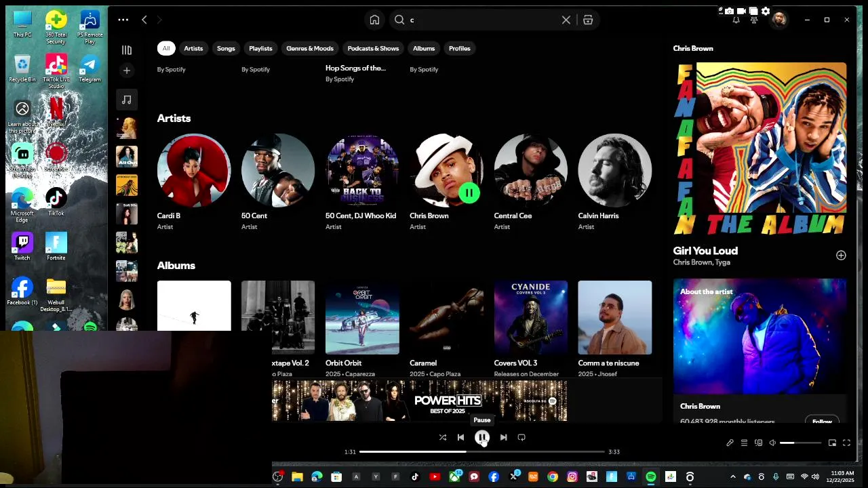Toggle shuffle playback

[443, 437]
